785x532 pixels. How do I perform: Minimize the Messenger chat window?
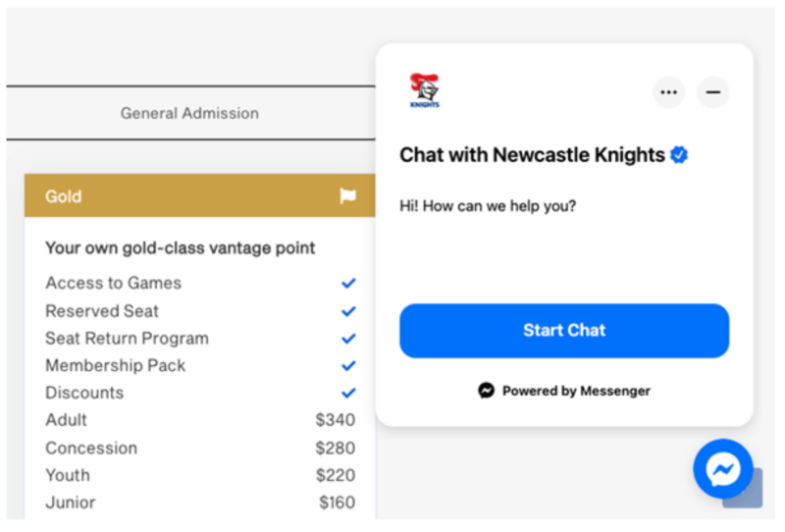[713, 92]
